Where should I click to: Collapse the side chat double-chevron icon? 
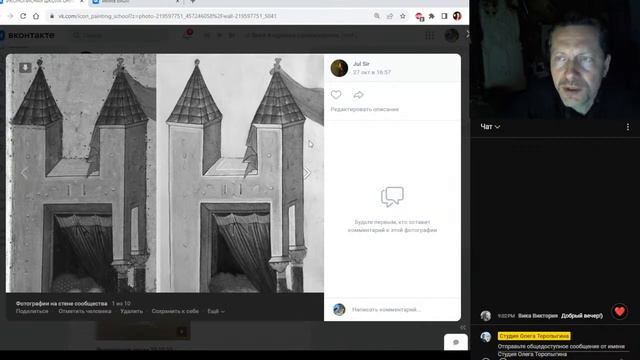463,327
